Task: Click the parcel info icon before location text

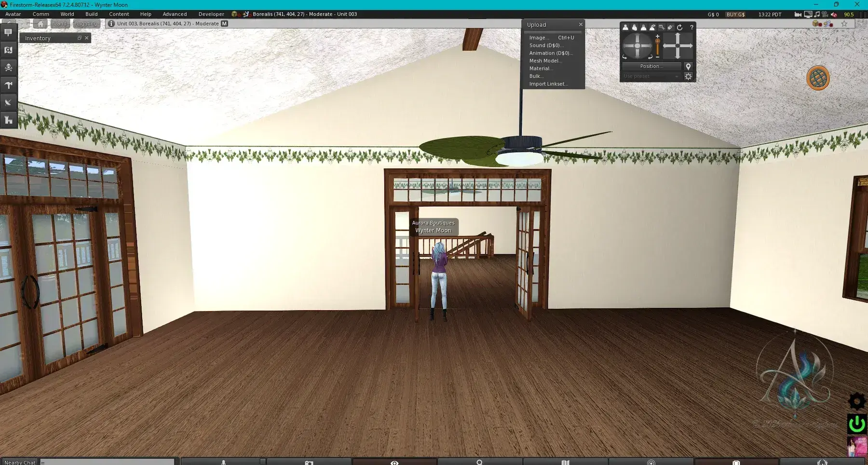Action: click(x=111, y=24)
